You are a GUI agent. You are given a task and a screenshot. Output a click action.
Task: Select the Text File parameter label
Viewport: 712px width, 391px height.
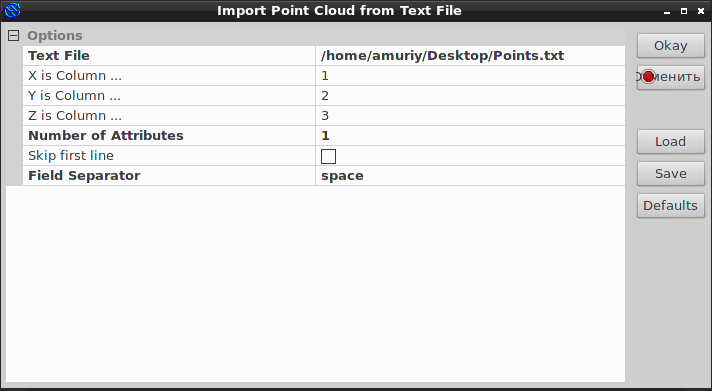coord(59,55)
